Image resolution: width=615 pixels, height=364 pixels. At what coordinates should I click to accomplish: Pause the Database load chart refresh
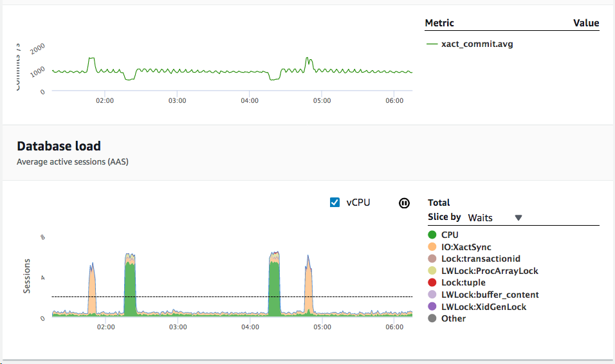tap(404, 203)
